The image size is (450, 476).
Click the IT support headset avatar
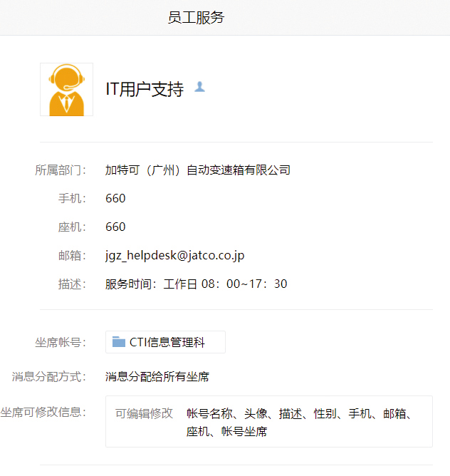pos(66,89)
